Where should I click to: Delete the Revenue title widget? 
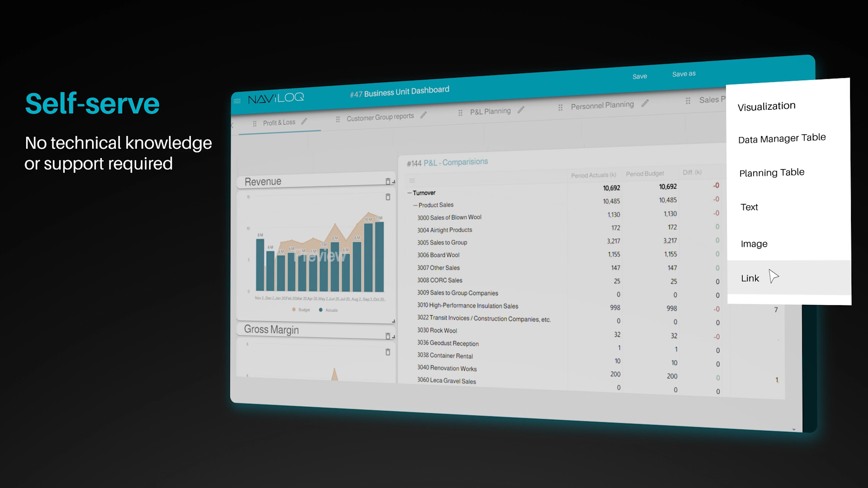(x=388, y=182)
